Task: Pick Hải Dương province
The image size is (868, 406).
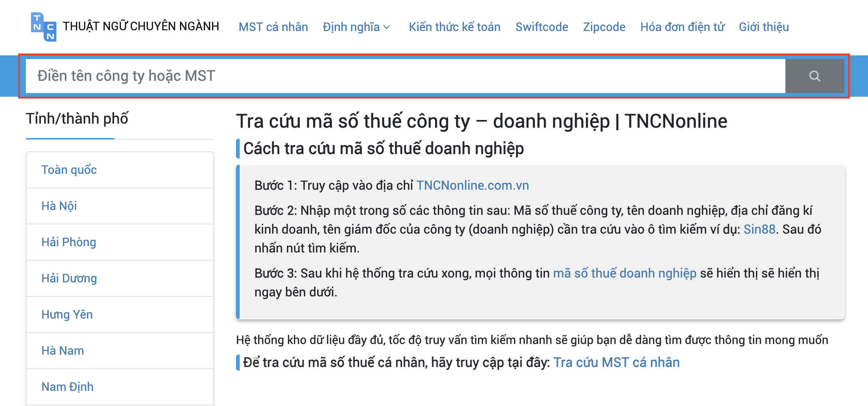Action: click(x=69, y=278)
